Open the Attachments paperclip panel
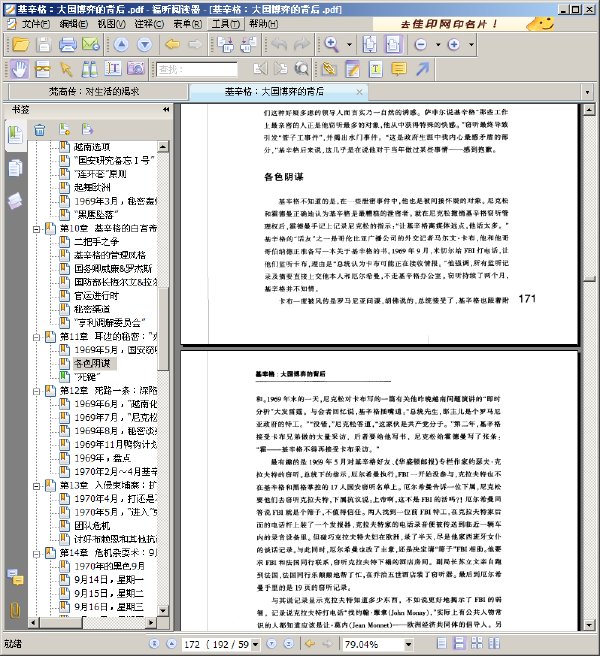This screenshot has height=656, width=600. (15, 610)
